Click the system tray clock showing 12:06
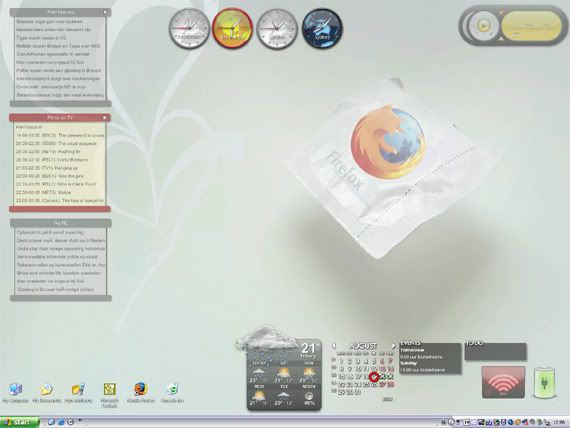 click(559, 423)
